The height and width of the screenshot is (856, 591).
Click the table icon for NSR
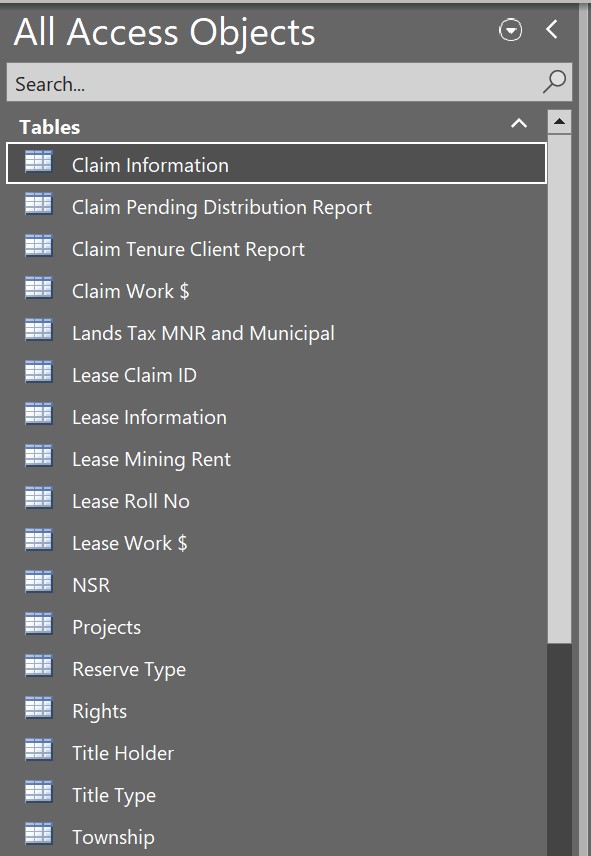coord(38,582)
